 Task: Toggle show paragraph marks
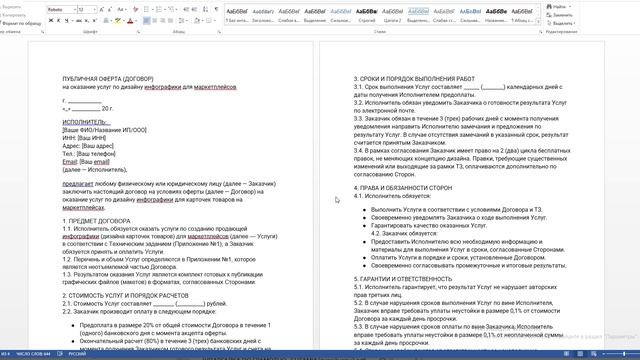216,9
